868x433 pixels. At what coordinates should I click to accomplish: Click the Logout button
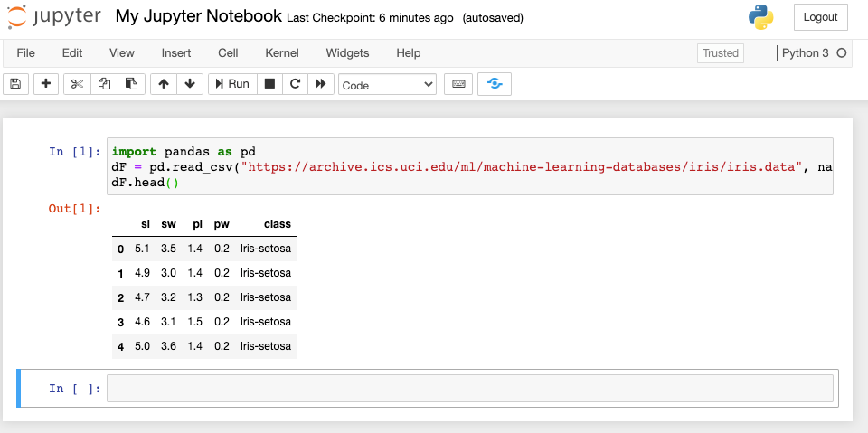pos(820,17)
